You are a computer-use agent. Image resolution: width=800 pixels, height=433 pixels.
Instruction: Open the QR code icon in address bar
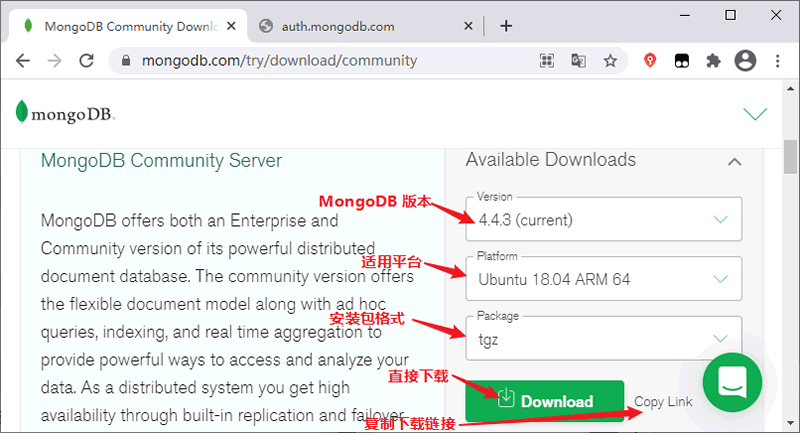[x=547, y=61]
